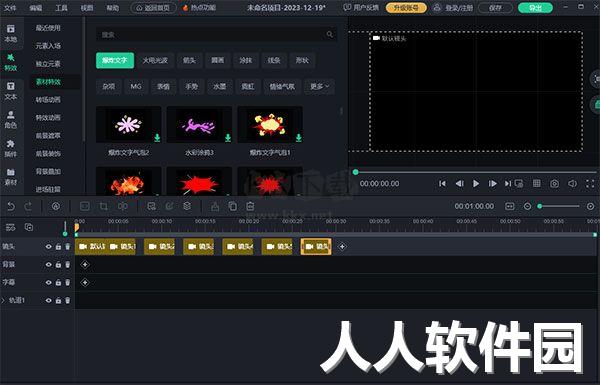Click the fit-timeline-width icon
This screenshot has width=600, height=385.
510,206
